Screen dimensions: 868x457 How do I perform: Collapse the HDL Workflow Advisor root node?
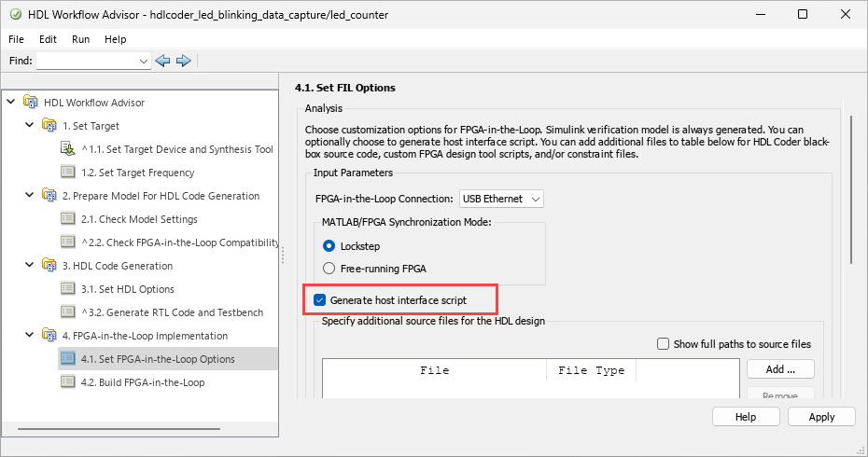coord(10,102)
